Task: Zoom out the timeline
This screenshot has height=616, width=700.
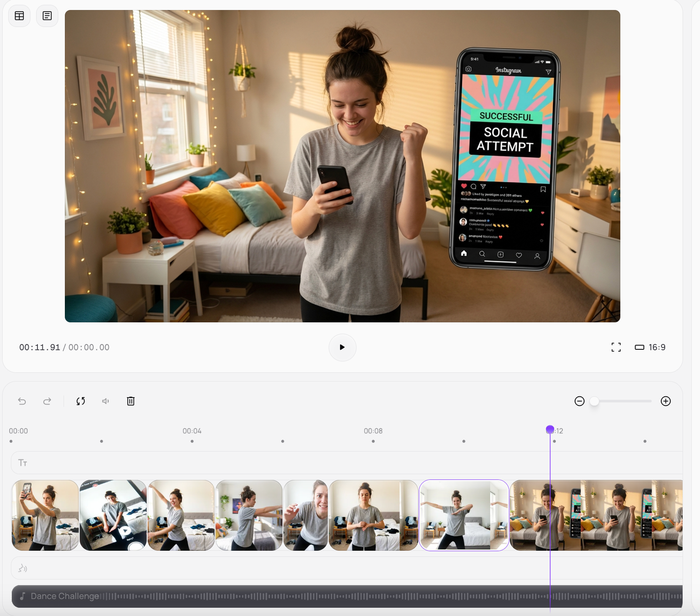Action: (x=579, y=401)
